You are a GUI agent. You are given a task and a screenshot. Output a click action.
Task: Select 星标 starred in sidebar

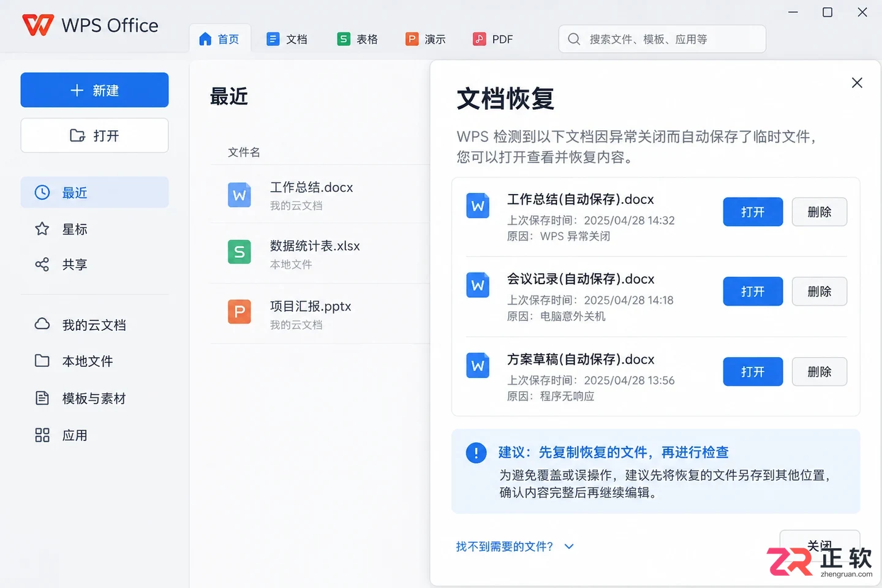coord(94,229)
